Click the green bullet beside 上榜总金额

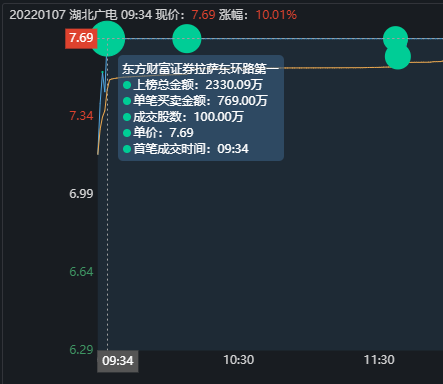point(127,85)
